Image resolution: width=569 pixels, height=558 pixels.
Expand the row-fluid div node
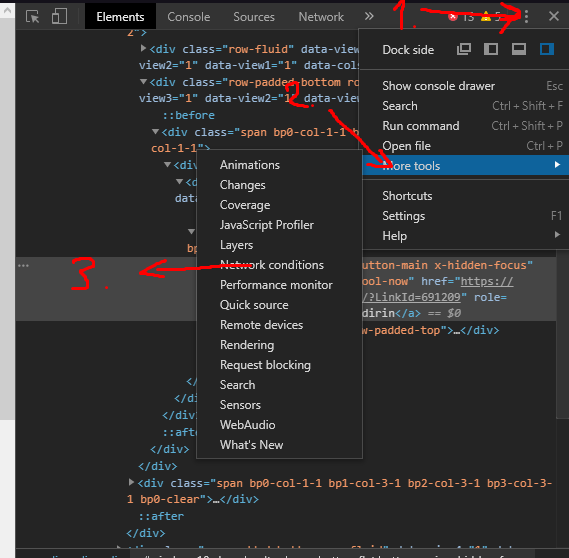pyautogui.click(x=143, y=48)
